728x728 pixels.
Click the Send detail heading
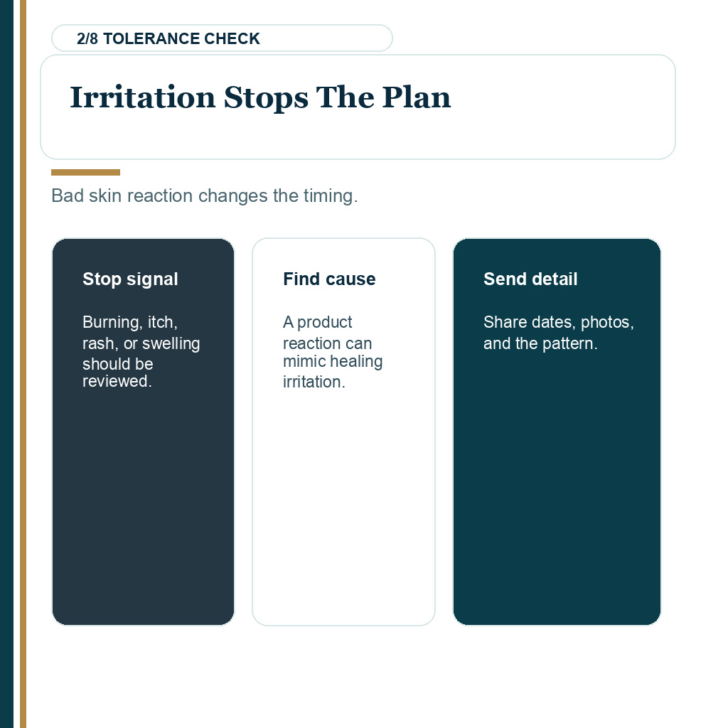coord(530,279)
